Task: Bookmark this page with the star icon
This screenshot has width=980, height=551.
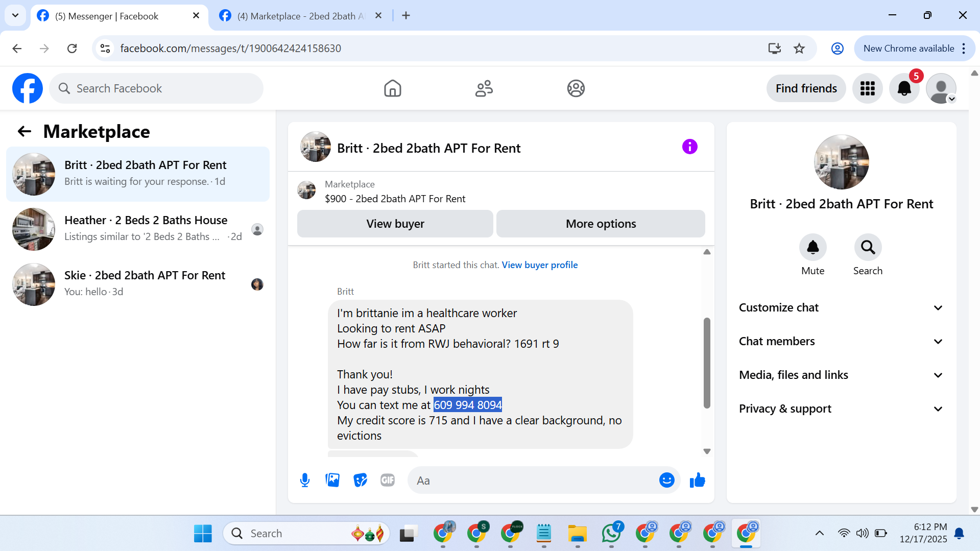Action: coord(799,49)
